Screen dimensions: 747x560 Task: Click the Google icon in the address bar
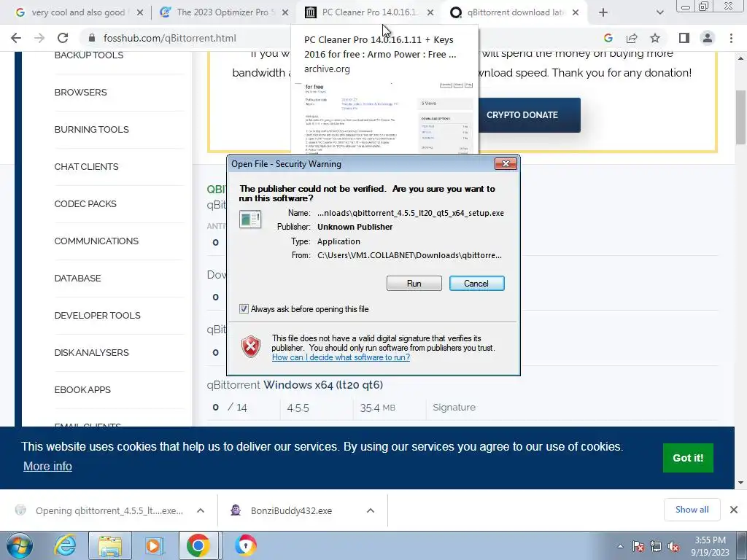[608, 38]
